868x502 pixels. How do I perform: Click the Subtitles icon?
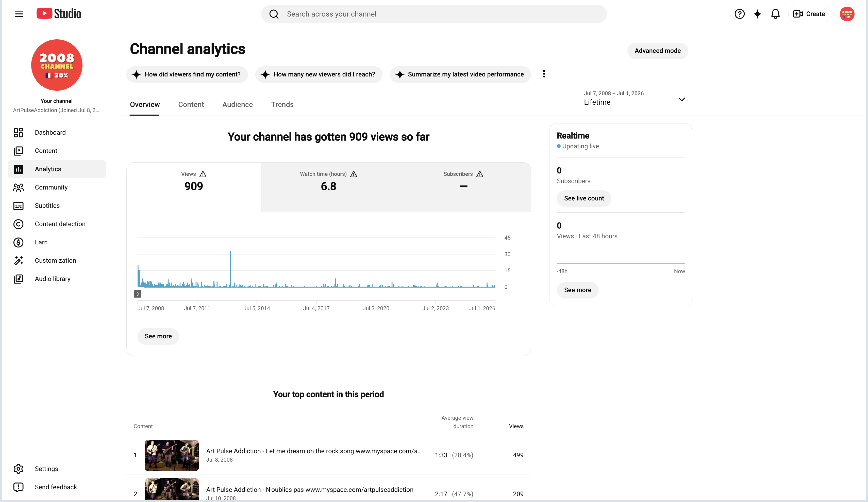pos(18,206)
